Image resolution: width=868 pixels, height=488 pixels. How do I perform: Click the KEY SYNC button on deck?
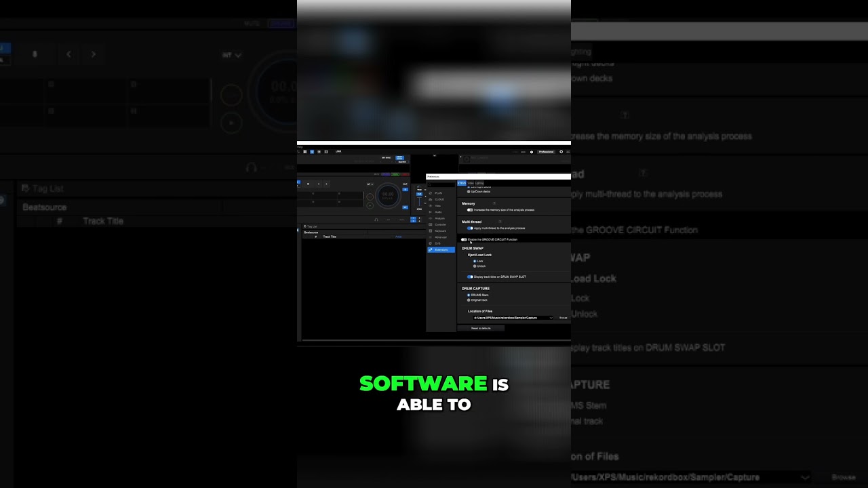pyautogui.click(x=386, y=157)
